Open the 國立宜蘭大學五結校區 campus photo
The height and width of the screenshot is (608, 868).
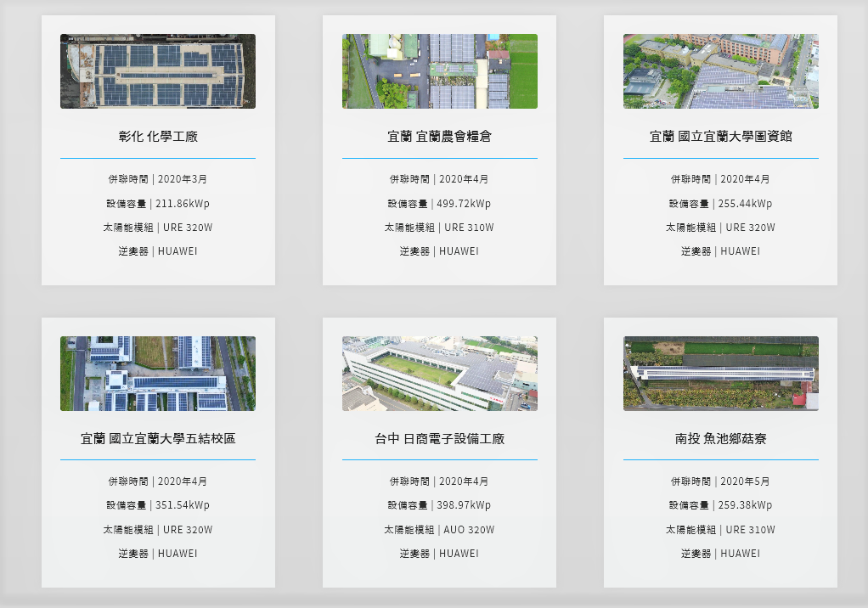(x=158, y=374)
